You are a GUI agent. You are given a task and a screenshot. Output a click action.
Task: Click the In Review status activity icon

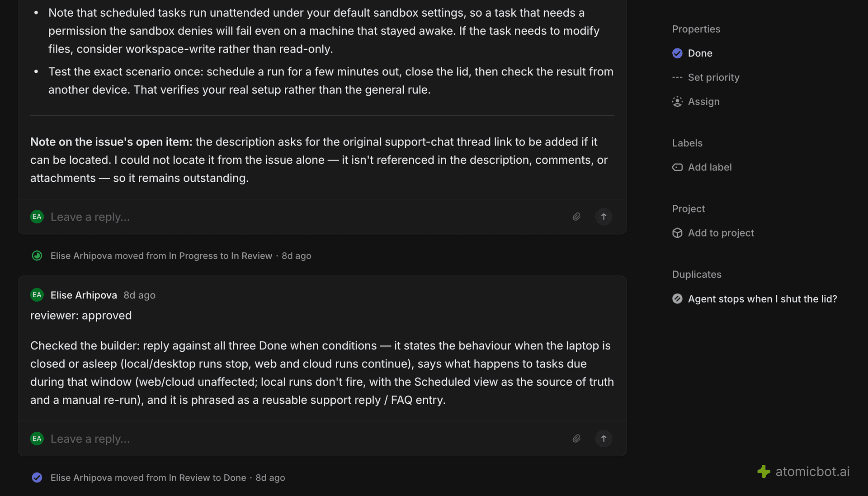click(37, 256)
